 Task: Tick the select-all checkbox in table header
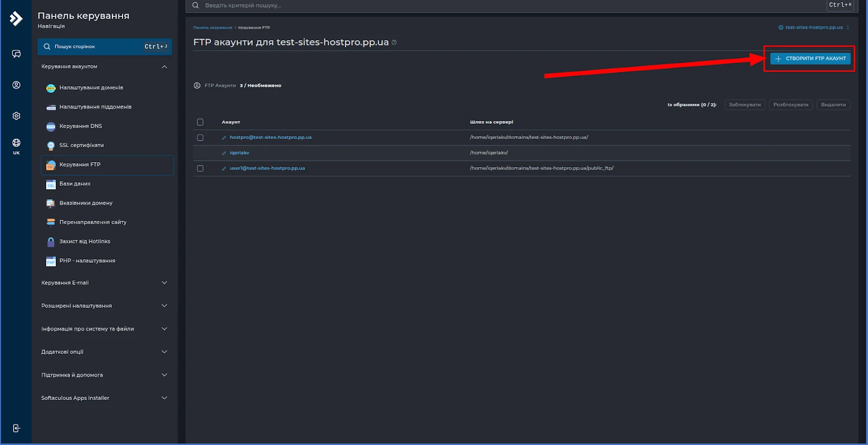(x=200, y=122)
